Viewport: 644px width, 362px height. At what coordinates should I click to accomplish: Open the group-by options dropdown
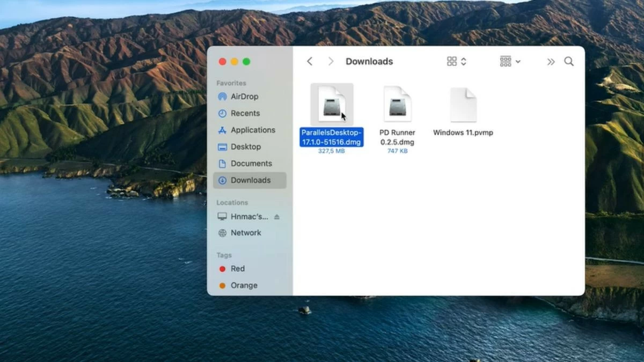pyautogui.click(x=510, y=62)
